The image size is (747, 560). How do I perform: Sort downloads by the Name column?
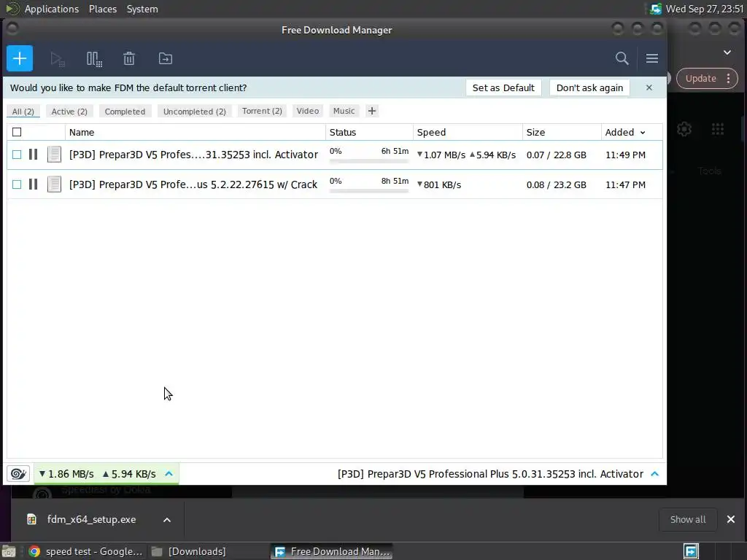[x=196, y=133]
